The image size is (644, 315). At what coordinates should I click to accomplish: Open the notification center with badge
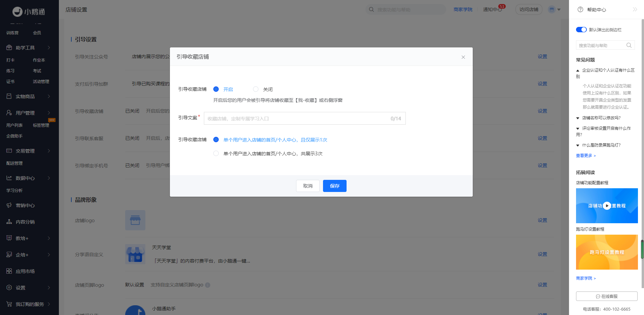(x=493, y=9)
